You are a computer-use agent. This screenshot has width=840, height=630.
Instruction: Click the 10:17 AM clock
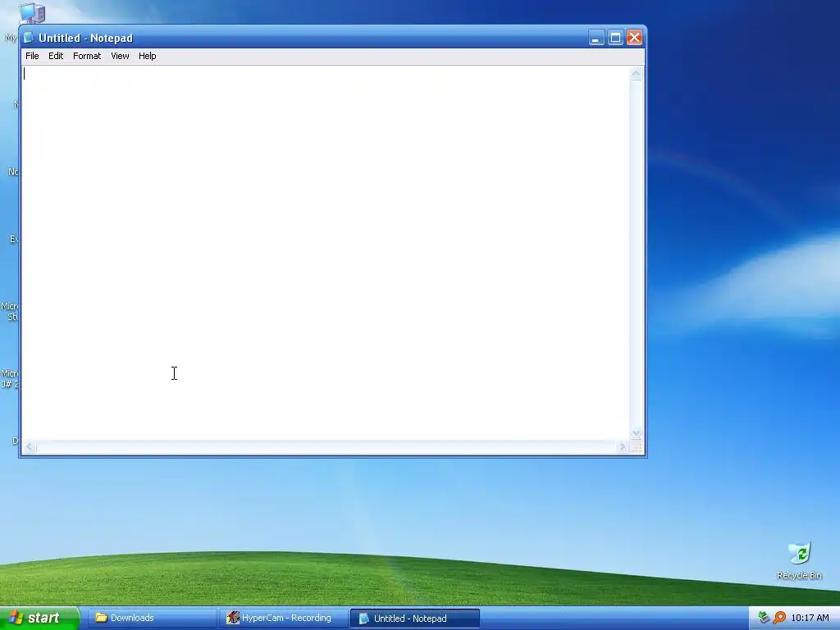[810, 619]
